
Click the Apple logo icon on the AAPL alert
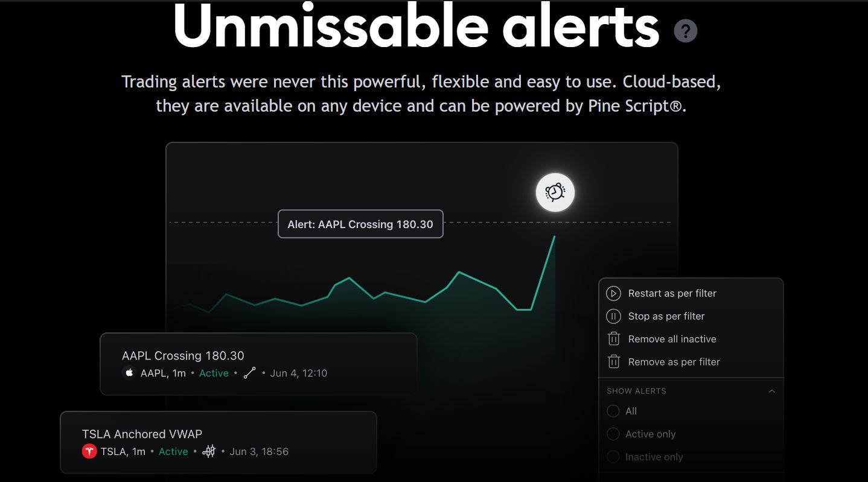[x=129, y=373]
